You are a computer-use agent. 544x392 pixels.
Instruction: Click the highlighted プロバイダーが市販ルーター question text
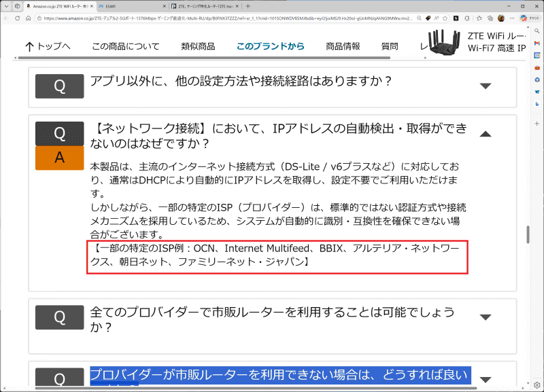coord(280,376)
